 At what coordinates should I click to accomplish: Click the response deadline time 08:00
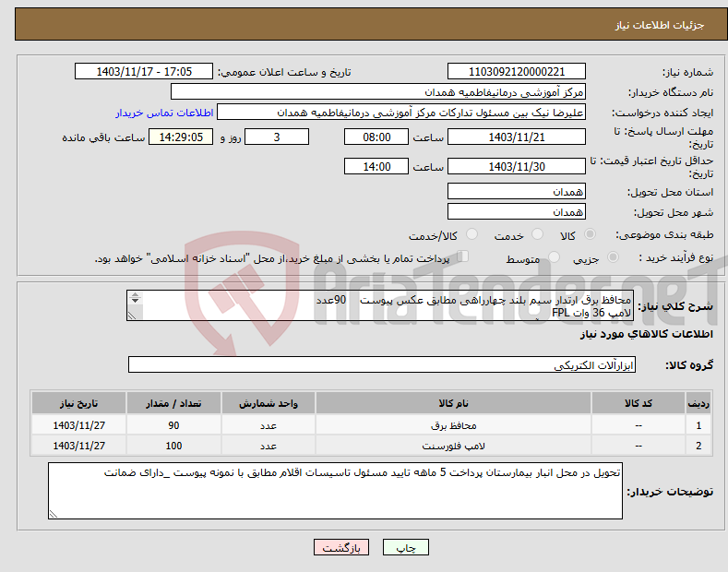[376, 137]
